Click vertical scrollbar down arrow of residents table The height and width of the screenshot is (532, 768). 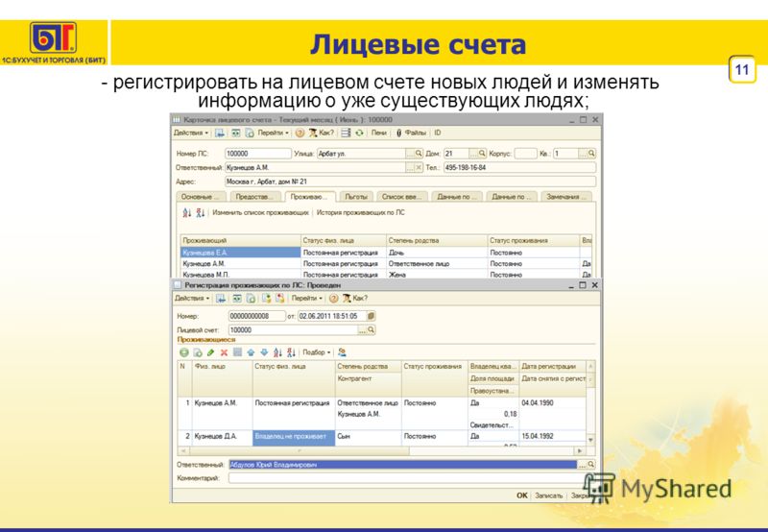pos(590,440)
